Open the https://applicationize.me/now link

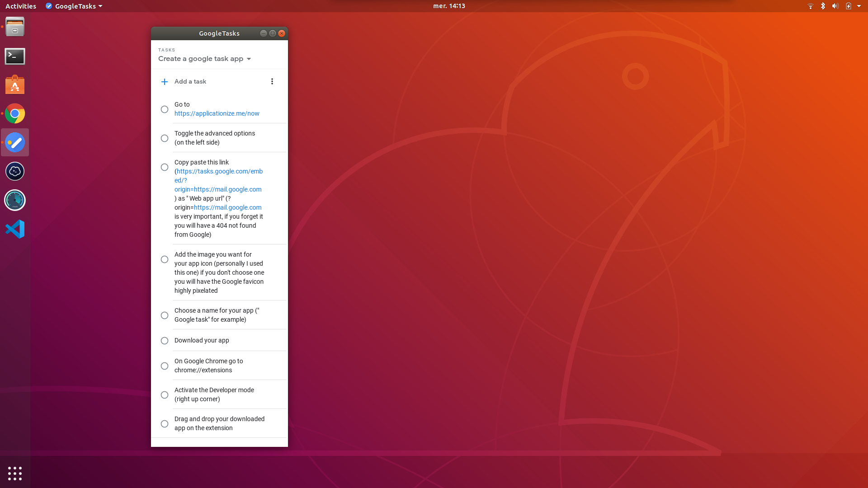[x=217, y=113]
